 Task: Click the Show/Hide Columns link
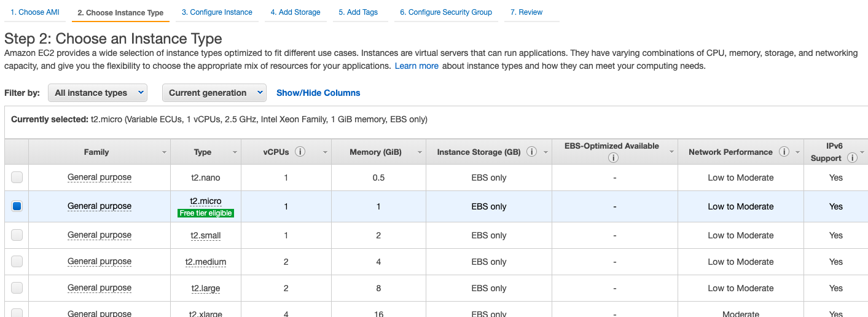point(318,93)
